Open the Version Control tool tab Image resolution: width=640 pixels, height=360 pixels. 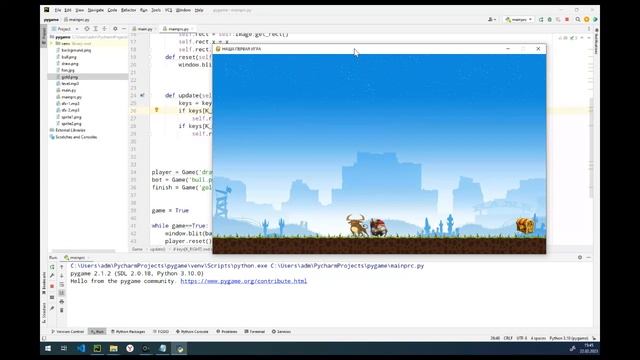point(67,331)
